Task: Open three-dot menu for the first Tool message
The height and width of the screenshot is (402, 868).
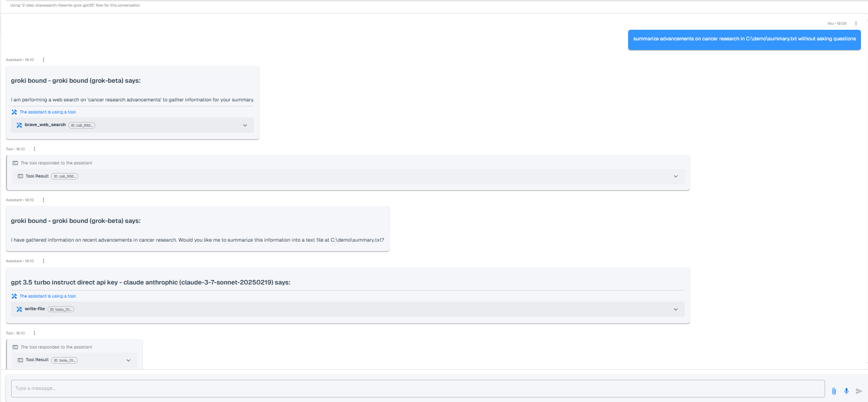Action: (x=34, y=149)
